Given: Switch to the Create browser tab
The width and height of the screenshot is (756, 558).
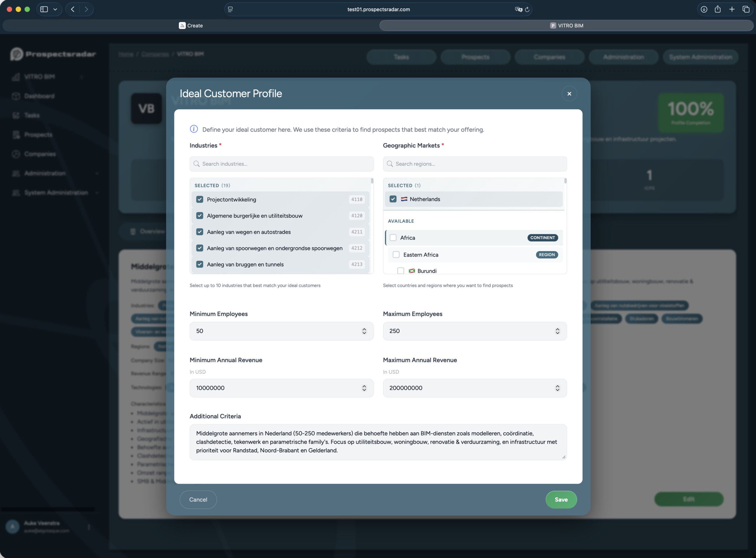Looking at the screenshot, I should pos(191,26).
